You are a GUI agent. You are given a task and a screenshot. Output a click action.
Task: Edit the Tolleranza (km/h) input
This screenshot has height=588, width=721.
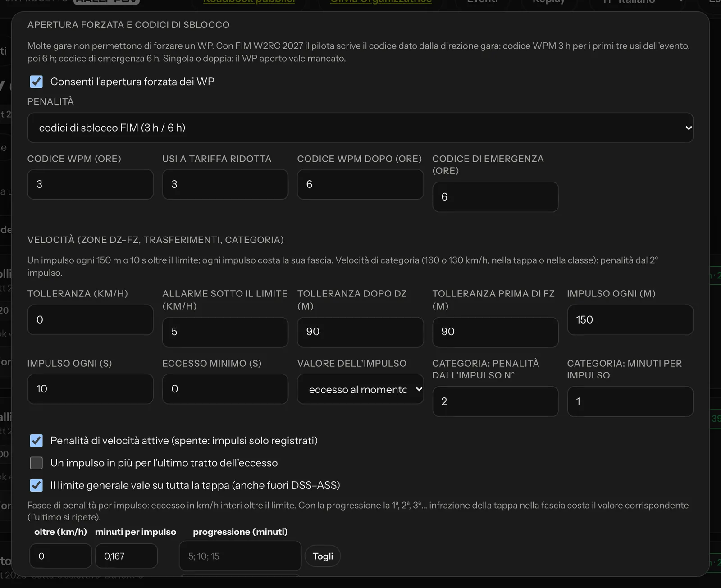click(x=90, y=320)
